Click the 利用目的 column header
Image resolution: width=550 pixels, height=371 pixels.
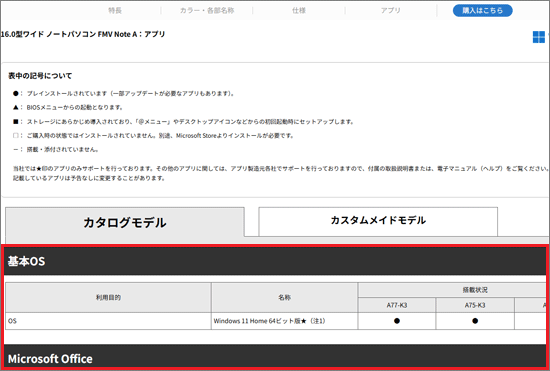click(x=108, y=297)
